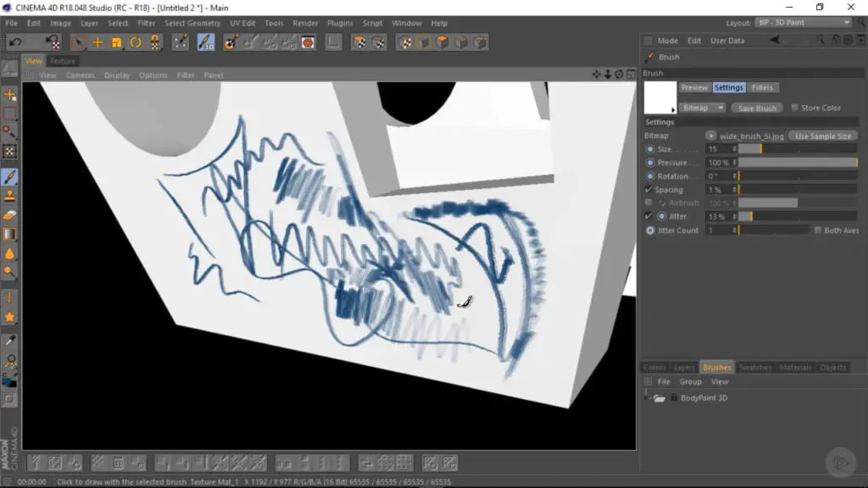Pick the Gradient tool
The height and width of the screenshot is (488, 868).
pyautogui.click(x=10, y=234)
